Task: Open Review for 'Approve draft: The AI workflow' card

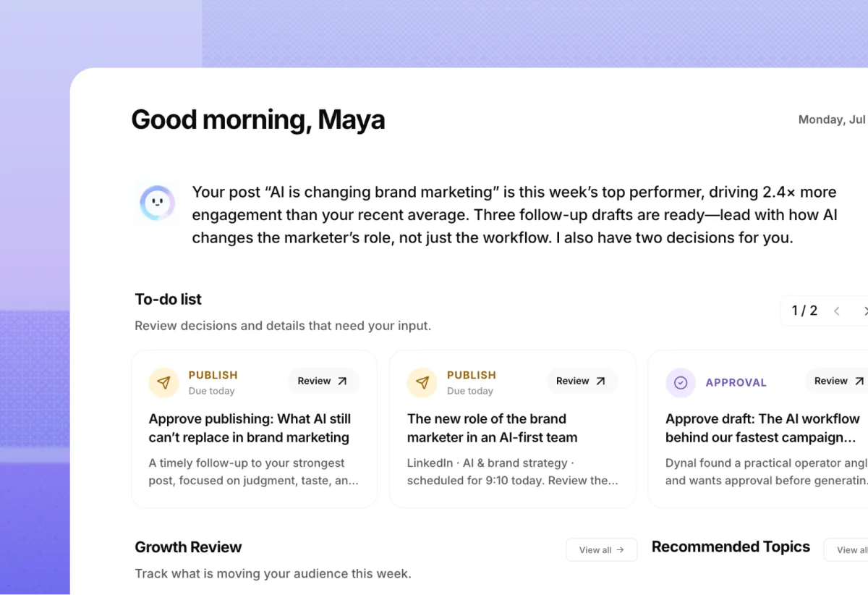Action: point(836,381)
